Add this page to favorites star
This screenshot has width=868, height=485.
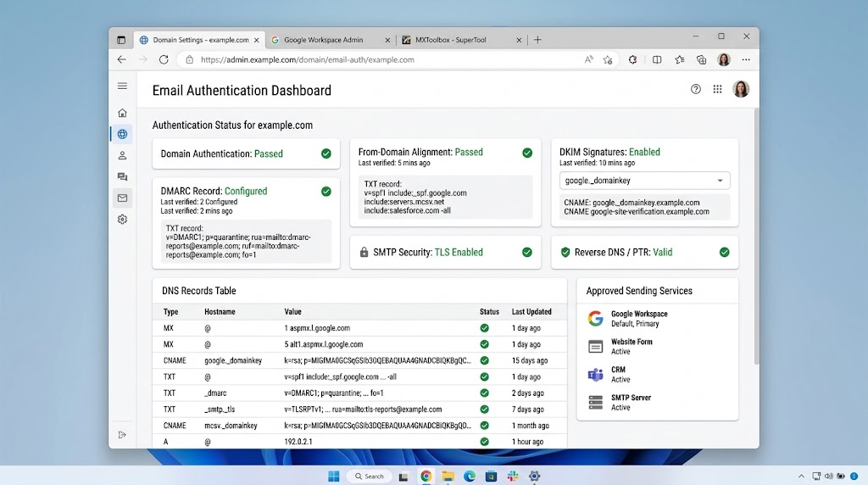tap(608, 59)
